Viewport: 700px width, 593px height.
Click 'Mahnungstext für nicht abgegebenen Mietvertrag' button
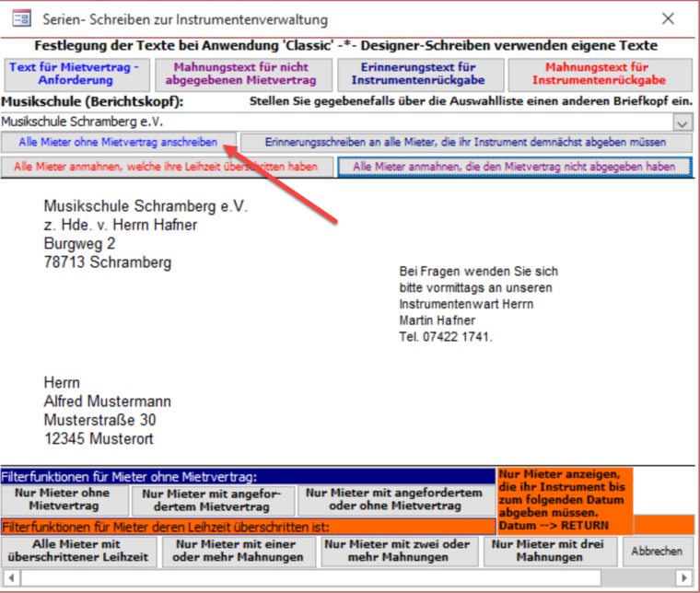click(240, 74)
